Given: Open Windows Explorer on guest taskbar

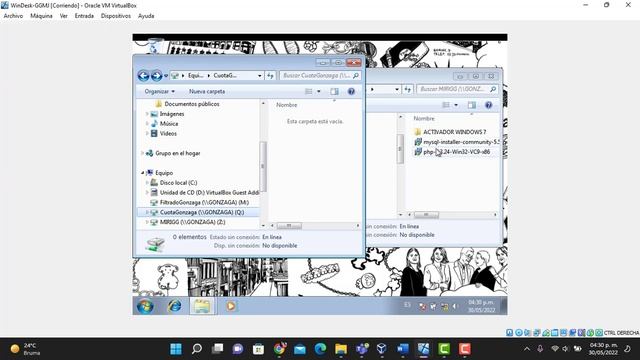Looking at the screenshot, I should click(202, 306).
